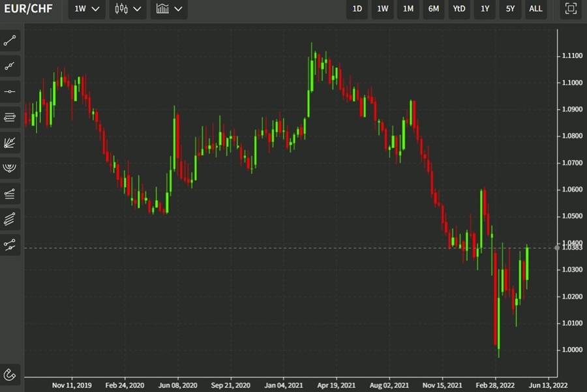Select the ray line drawing tool
Screen dimensions: 587x392
coord(10,67)
